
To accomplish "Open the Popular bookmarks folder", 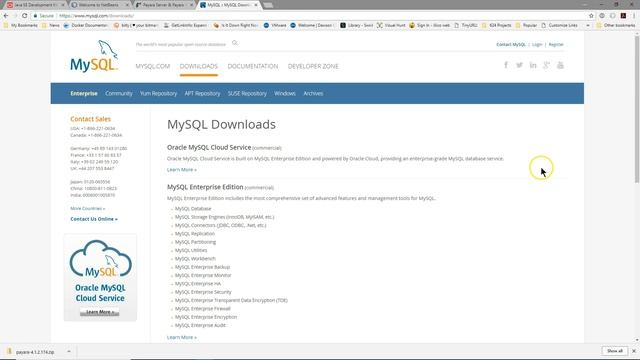I will [x=526, y=25].
